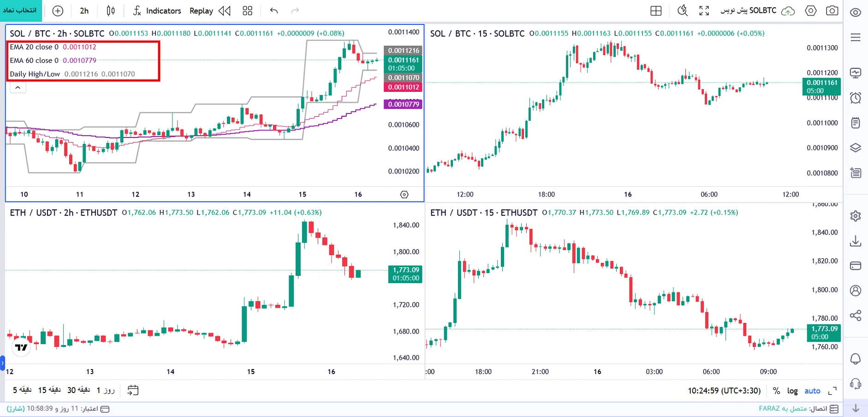Image resolution: width=868 pixels, height=417 pixels.
Task: Select the 1 day timeframe
Action: point(106,390)
